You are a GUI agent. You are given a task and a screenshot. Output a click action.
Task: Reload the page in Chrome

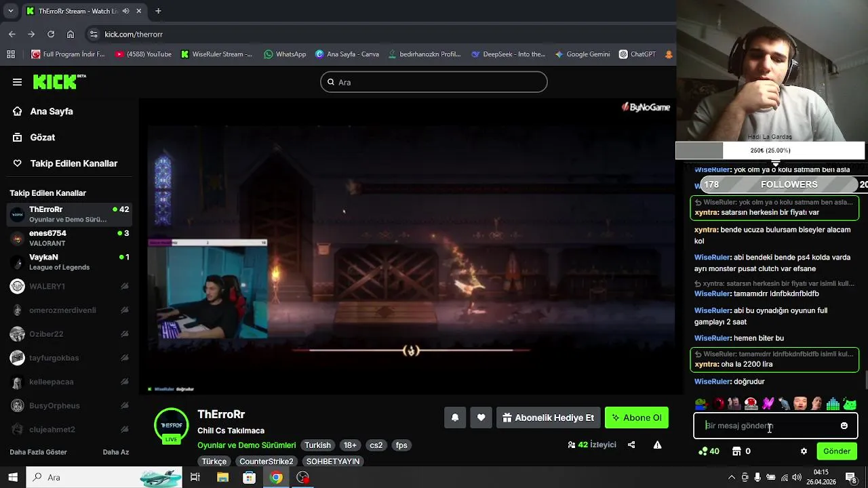(x=51, y=34)
